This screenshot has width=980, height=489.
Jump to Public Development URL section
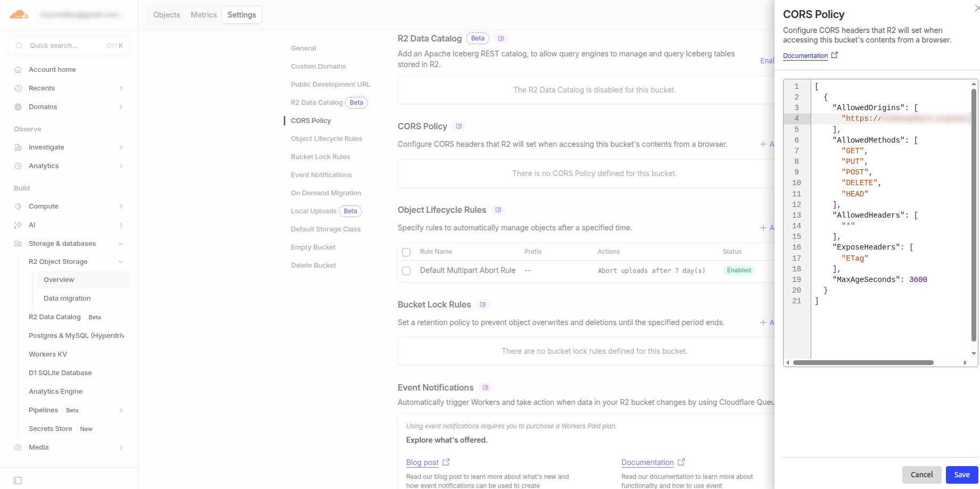click(x=331, y=85)
